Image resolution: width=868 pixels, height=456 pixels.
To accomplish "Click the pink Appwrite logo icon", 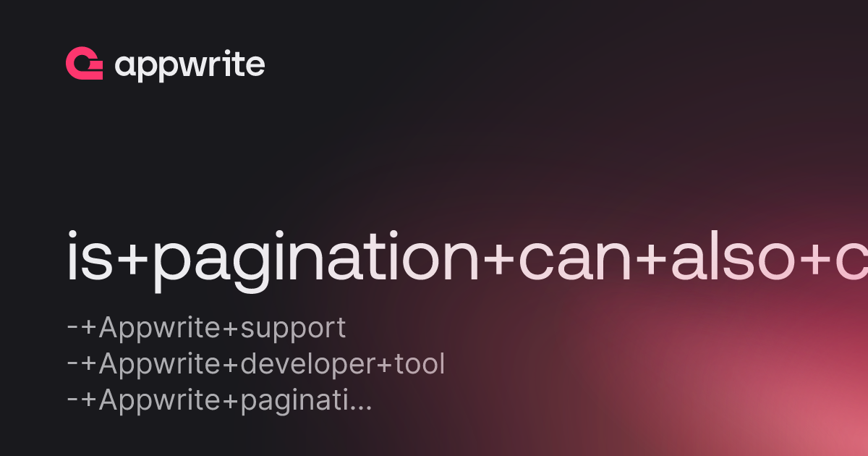I will (84, 64).
